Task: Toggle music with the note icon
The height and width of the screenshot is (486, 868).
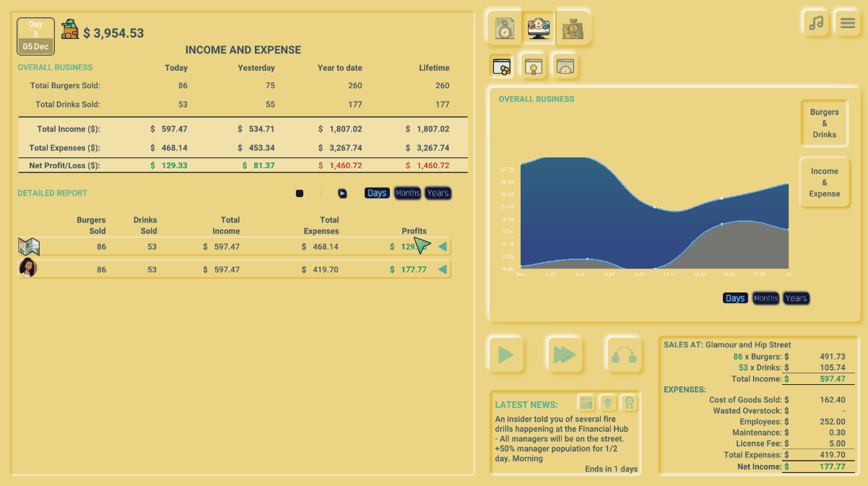Action: [816, 22]
